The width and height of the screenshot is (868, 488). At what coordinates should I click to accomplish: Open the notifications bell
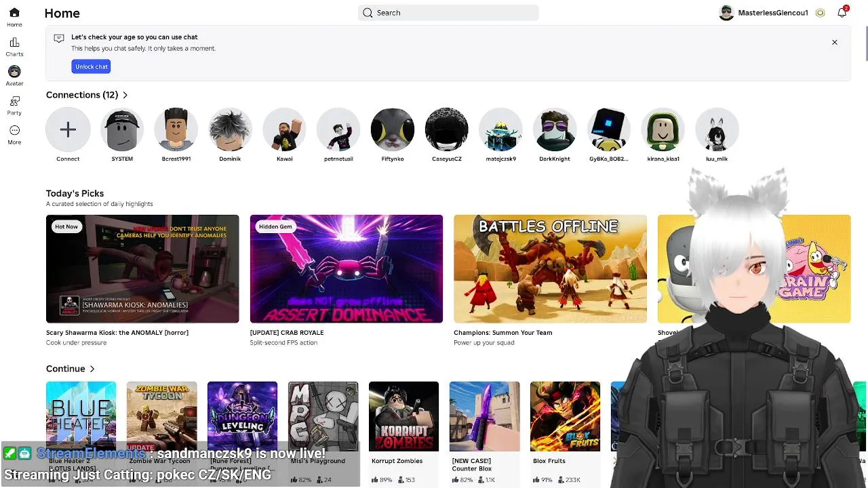click(x=842, y=13)
